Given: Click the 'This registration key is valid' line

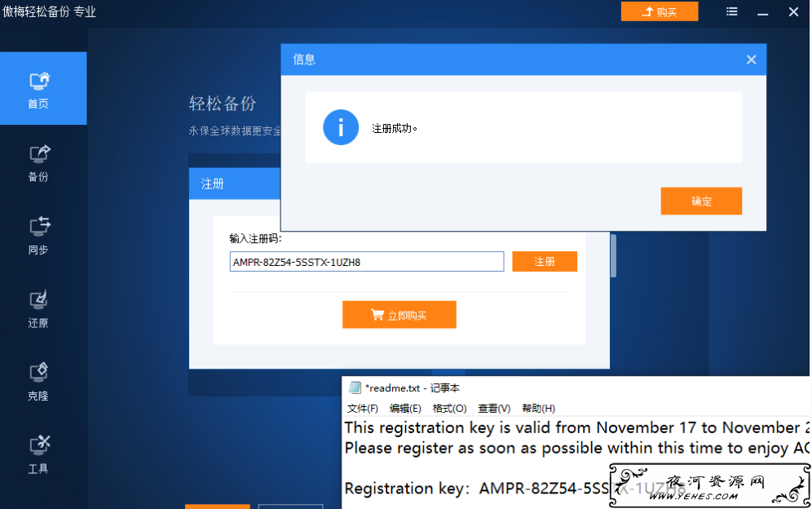Looking at the screenshot, I should point(576,427).
